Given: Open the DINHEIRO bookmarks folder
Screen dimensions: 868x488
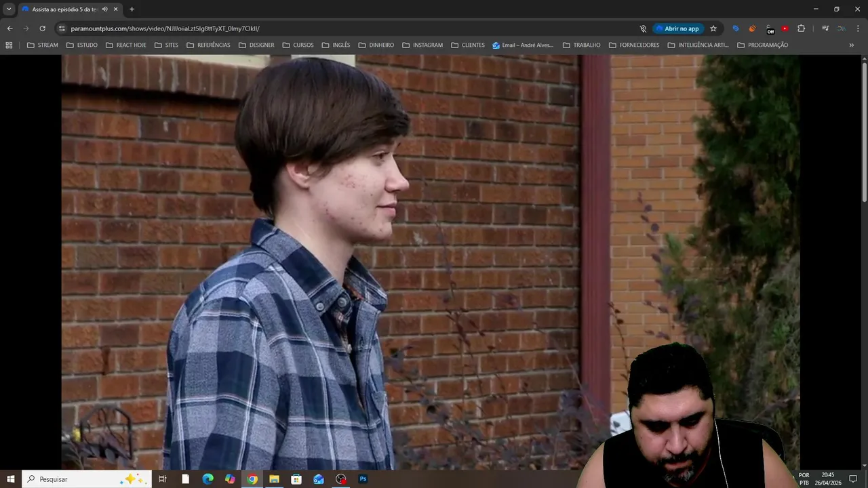Looking at the screenshot, I should pyautogui.click(x=376, y=45).
